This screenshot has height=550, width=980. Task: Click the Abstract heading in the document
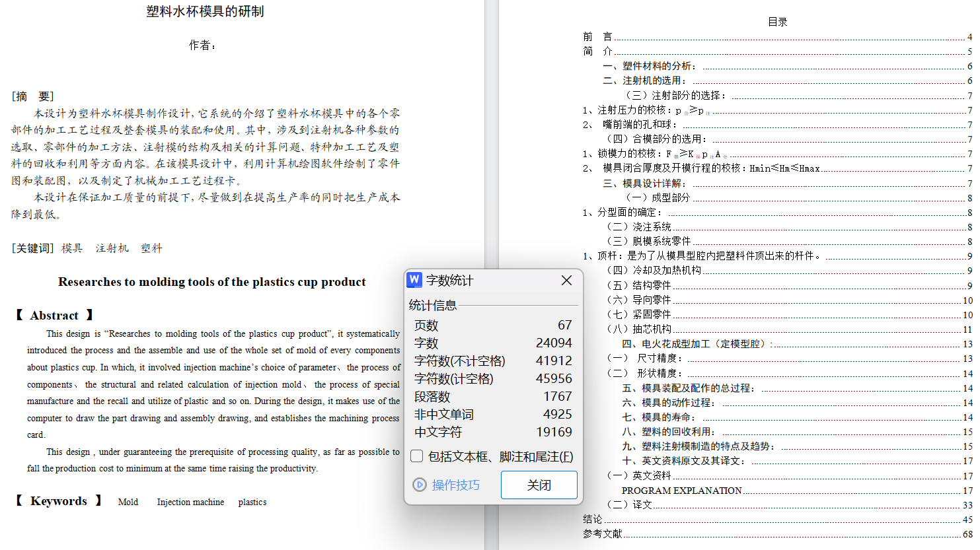coord(54,316)
